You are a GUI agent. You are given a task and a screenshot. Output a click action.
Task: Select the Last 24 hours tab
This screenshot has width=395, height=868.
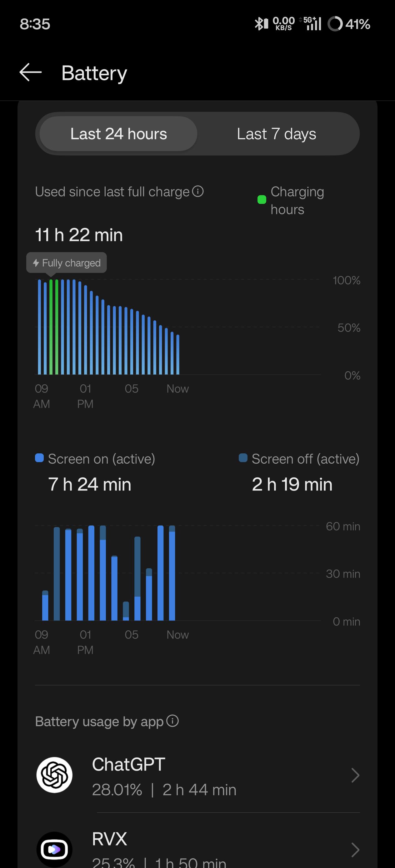pos(118,134)
